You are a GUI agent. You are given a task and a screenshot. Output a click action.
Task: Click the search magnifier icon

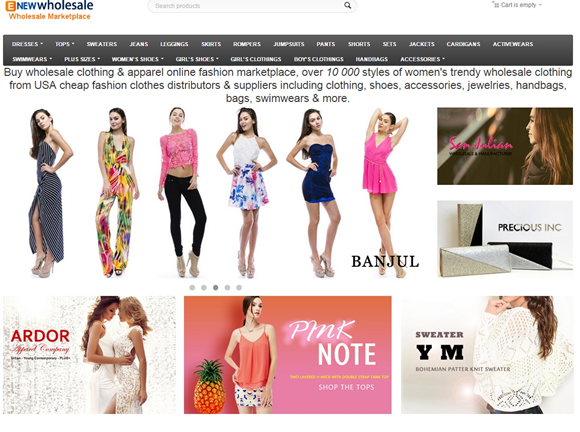(x=347, y=5)
